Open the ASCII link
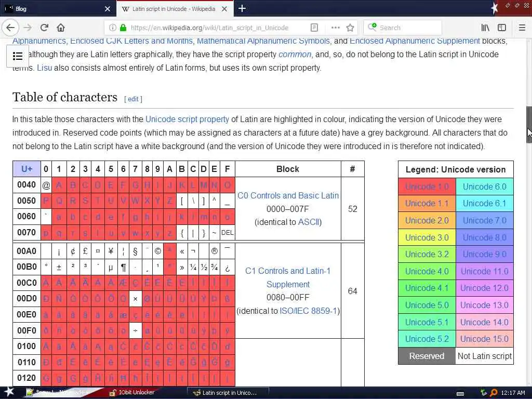Viewport: 532px width, 399px height. 309,222
